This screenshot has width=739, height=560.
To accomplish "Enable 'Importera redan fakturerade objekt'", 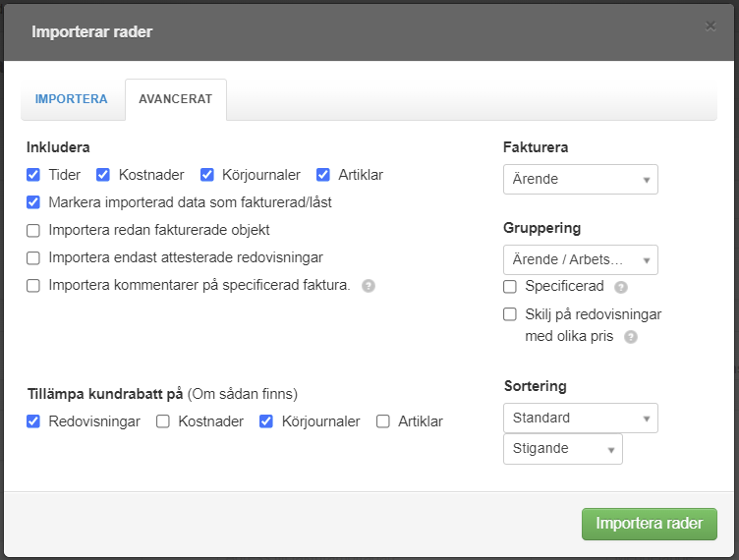I will pyautogui.click(x=33, y=230).
